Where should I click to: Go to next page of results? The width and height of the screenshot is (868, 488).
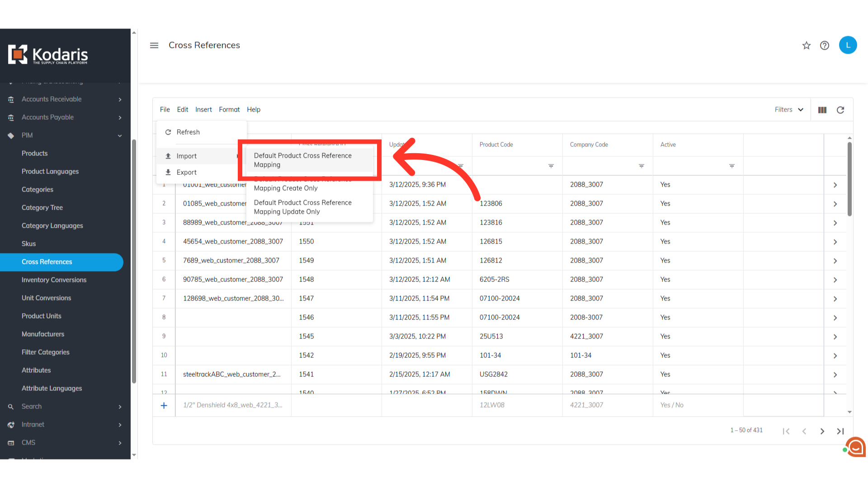(x=822, y=431)
